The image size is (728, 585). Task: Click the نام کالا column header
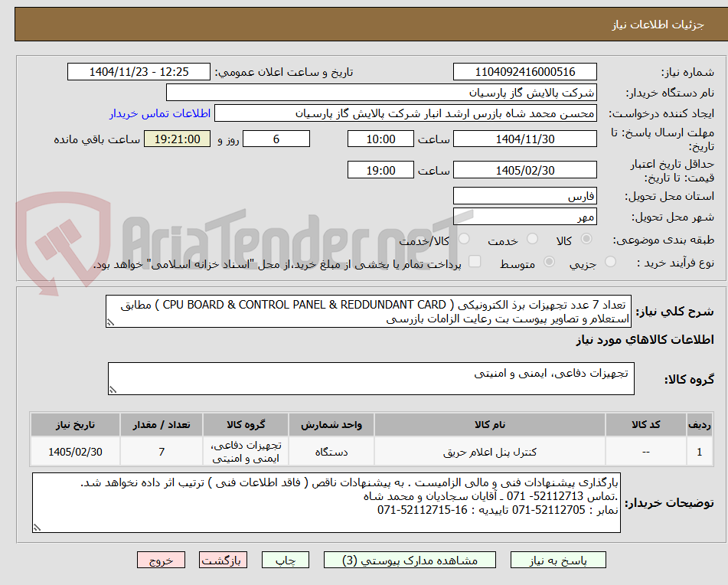click(x=490, y=425)
